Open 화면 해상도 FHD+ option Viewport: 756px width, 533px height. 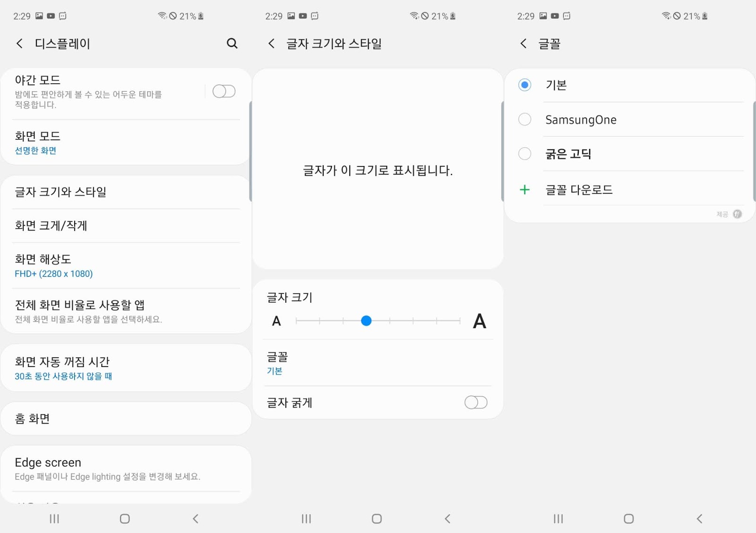[x=126, y=266]
